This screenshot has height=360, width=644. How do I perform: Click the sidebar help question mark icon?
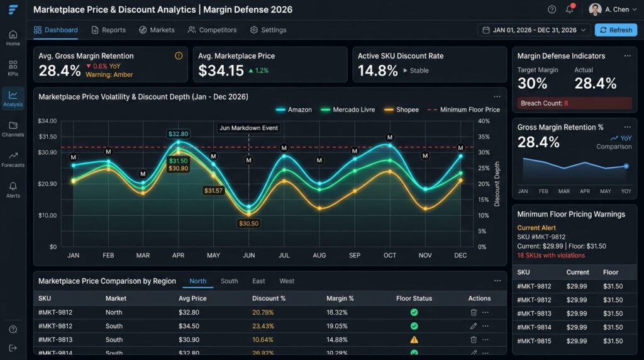click(13, 329)
